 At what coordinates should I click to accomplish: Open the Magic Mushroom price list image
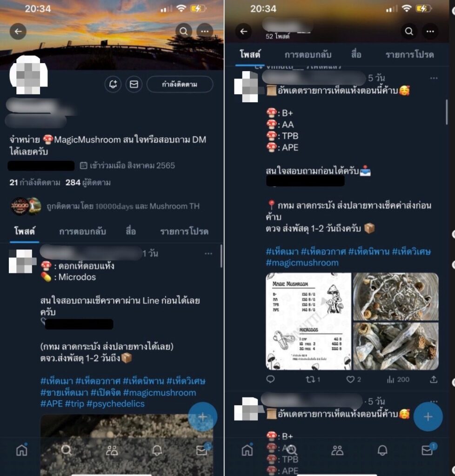[x=308, y=321]
